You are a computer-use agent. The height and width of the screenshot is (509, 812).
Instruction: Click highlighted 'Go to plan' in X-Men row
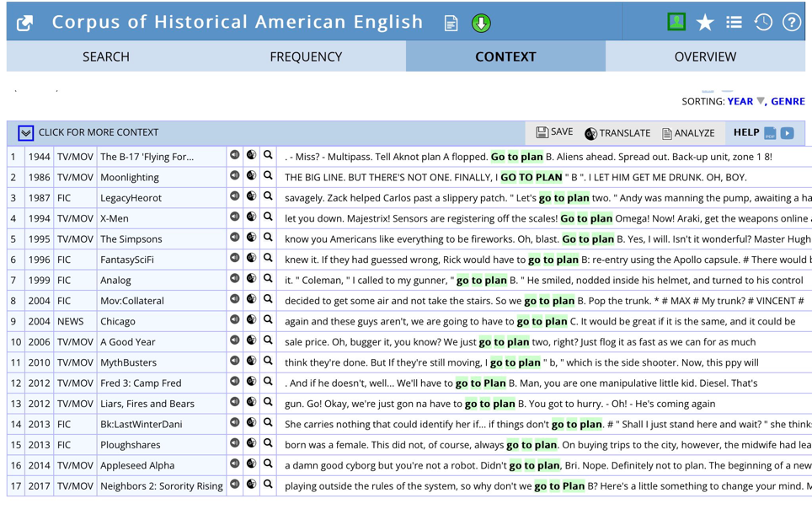586,218
